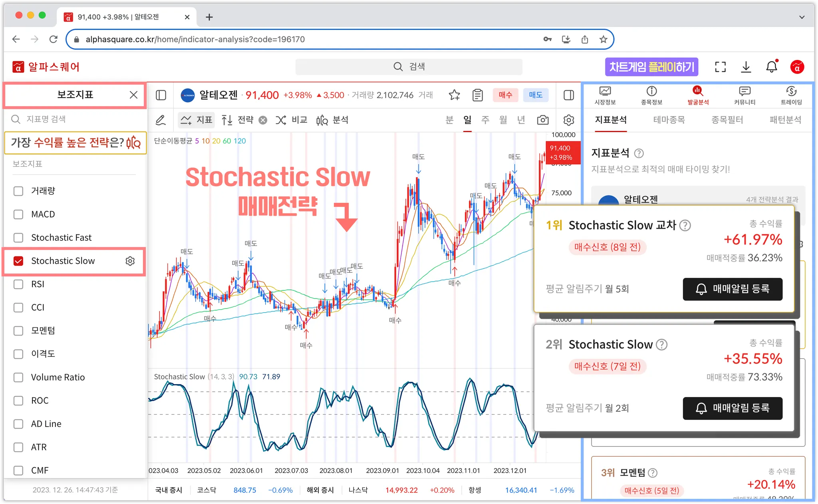Click the chart screenshot camera icon
Screen dimensions: 818x504
(542, 120)
